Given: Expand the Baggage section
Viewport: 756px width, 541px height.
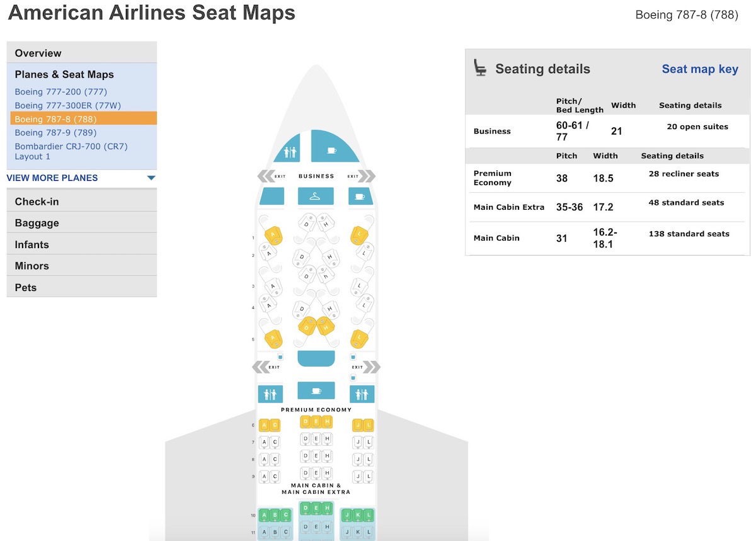Looking at the screenshot, I should click(x=81, y=223).
